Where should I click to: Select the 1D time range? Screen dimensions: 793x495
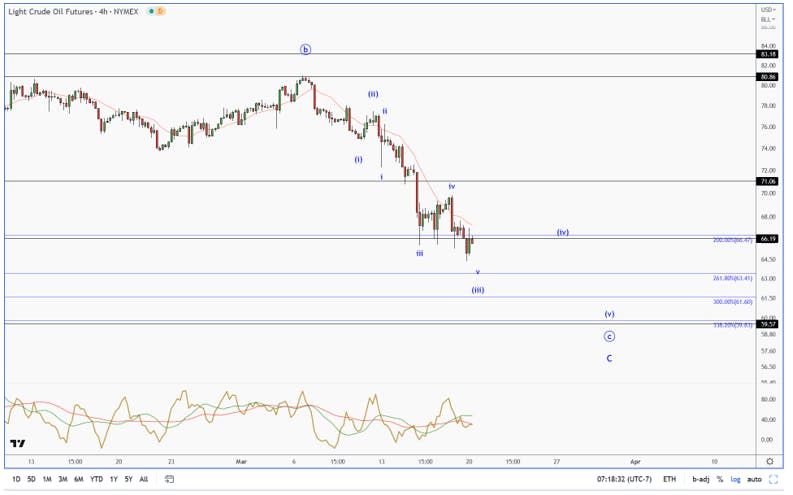pos(16,479)
